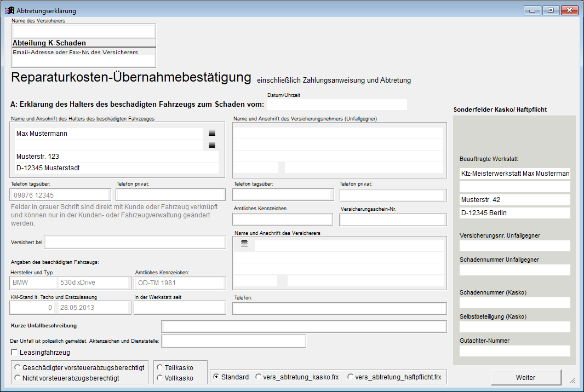Click the In der Werkstatt seit field

pyautogui.click(x=180, y=308)
